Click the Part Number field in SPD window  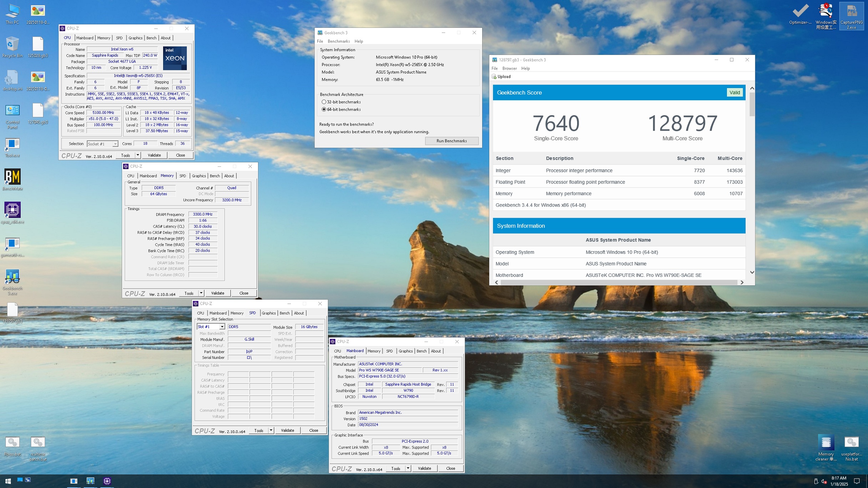249,352
